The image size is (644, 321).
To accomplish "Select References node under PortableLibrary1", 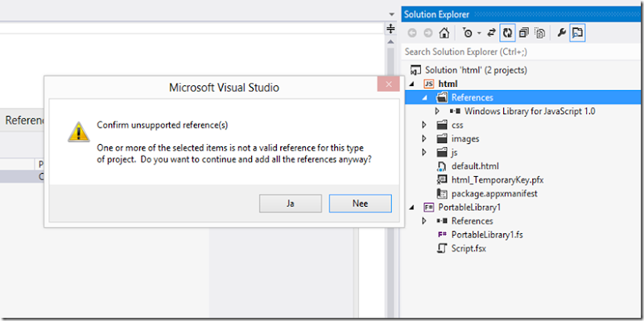I will (x=473, y=221).
